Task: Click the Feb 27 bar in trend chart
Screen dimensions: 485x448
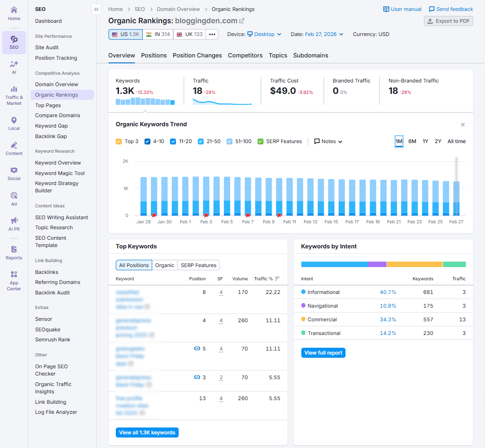Action: (456, 198)
